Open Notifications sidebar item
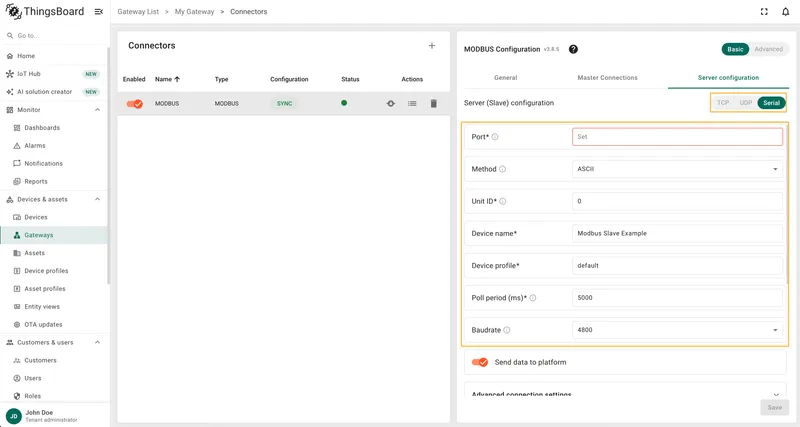Image resolution: width=800 pixels, height=427 pixels. point(54,163)
